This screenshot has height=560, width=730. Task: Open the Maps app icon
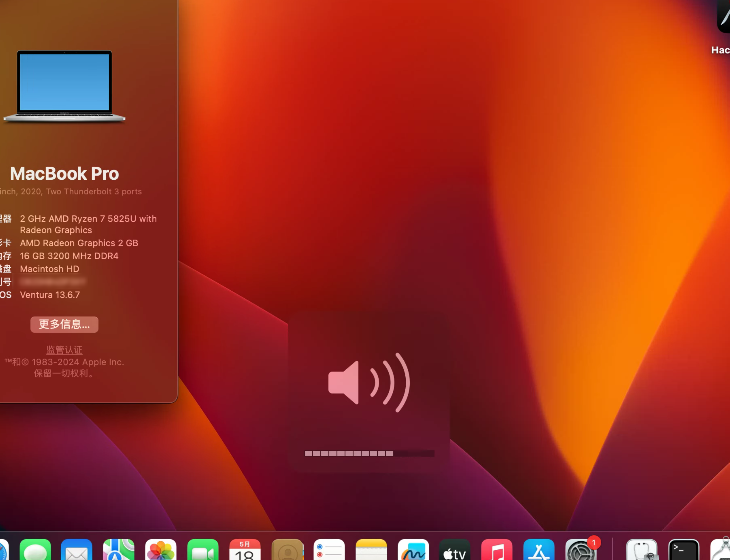pos(119,550)
